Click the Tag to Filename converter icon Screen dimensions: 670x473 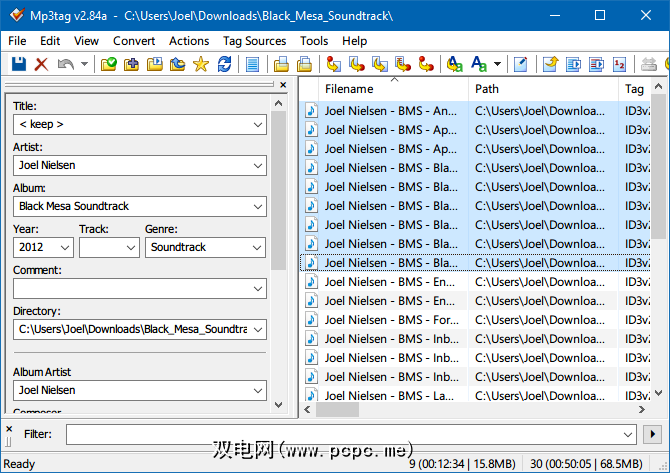pyautogui.click(x=333, y=65)
